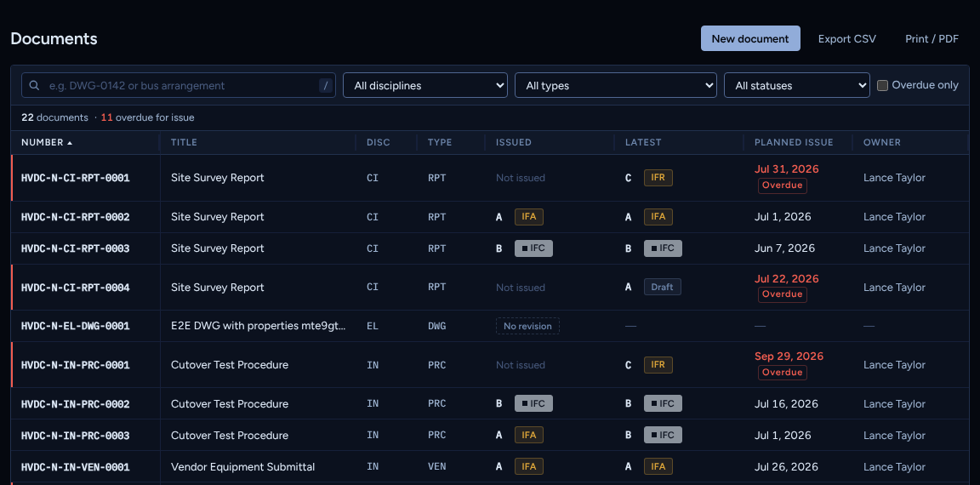Click planned date Jun 7, 2026
The width and height of the screenshot is (980, 485).
pos(784,248)
